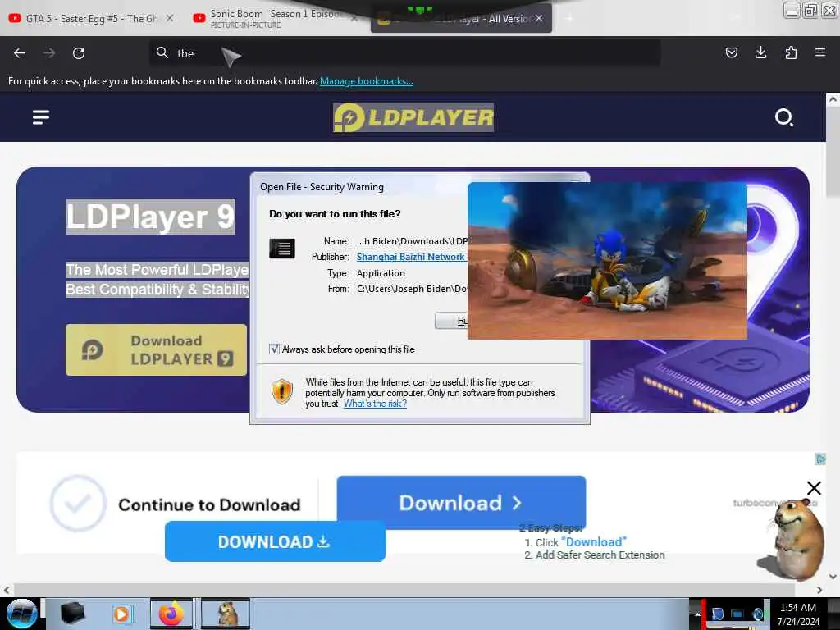Click the address bar search field
The height and width of the screenshot is (630, 840).
pos(404,53)
